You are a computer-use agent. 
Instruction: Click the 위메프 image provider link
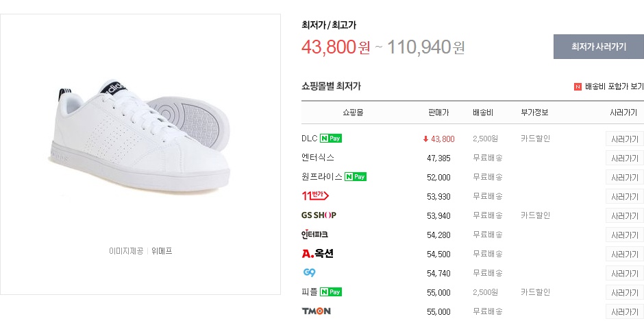pos(162,251)
